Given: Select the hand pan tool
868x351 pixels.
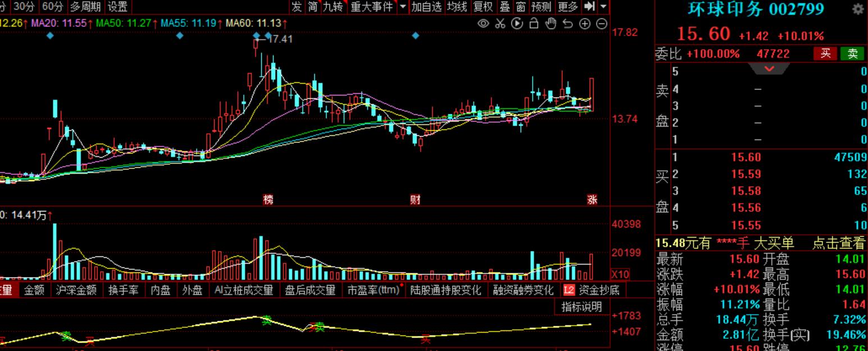Looking at the screenshot, I should click(x=551, y=24).
